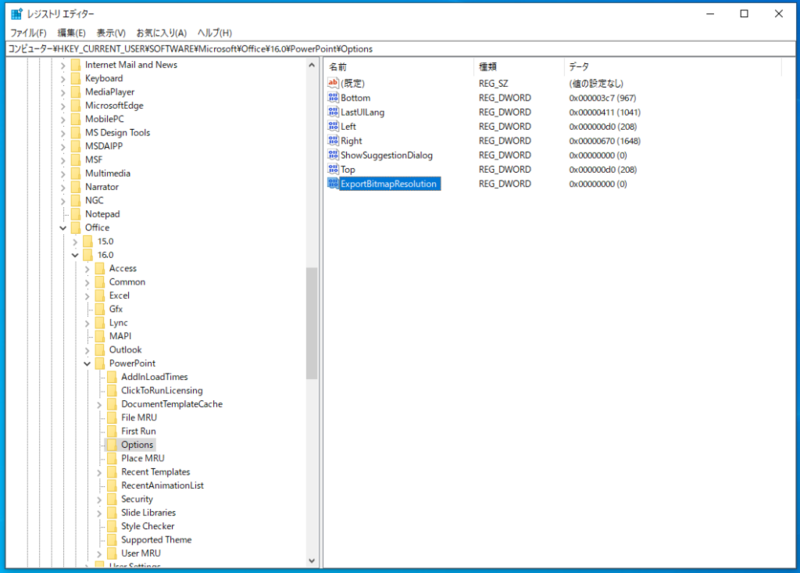Collapse the Office key node
The height and width of the screenshot is (573, 800).
click(63, 228)
